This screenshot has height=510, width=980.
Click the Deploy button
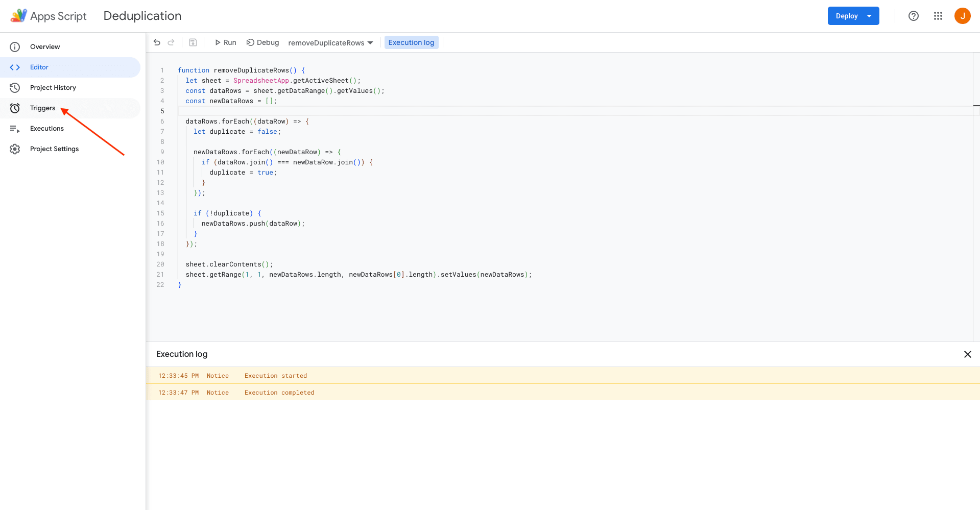pyautogui.click(x=847, y=16)
